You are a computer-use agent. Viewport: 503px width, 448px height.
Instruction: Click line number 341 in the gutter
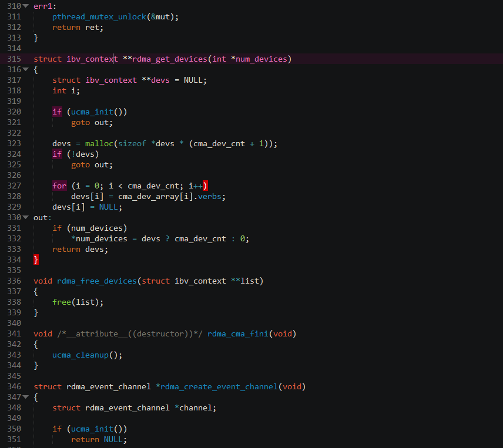pos(14,334)
